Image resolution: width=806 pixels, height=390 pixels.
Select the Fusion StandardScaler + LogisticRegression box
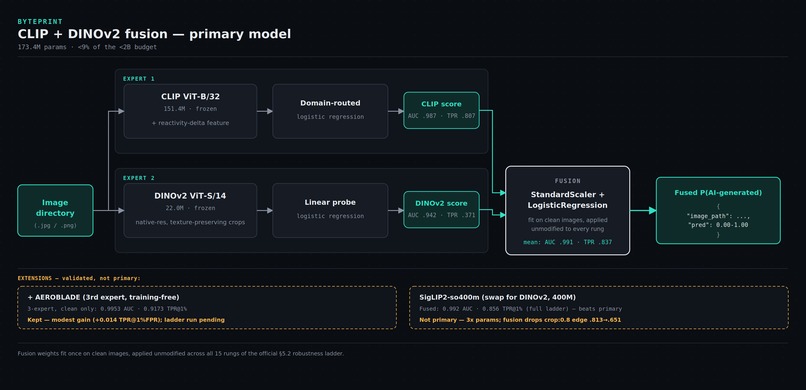pyautogui.click(x=567, y=210)
